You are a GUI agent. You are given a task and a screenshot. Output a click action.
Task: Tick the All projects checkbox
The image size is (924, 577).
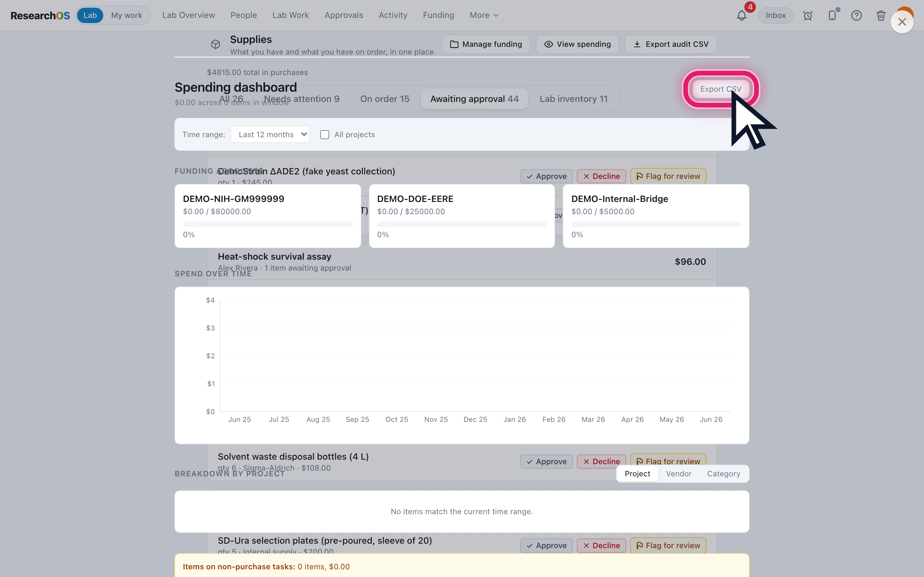325,135
